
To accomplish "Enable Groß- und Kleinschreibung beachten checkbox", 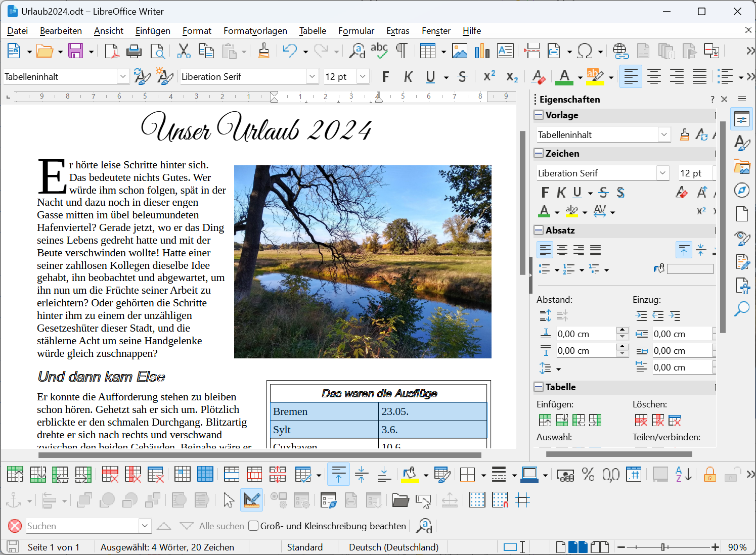I will [x=253, y=526].
